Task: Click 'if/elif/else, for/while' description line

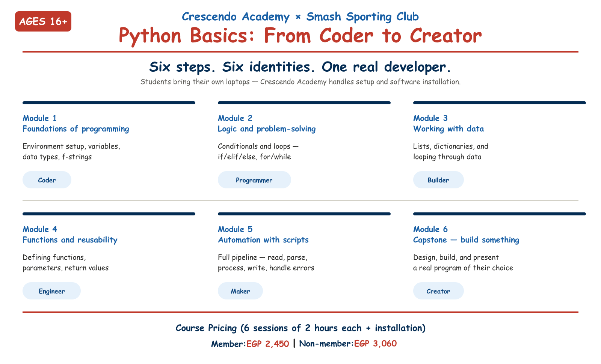Action: click(254, 157)
